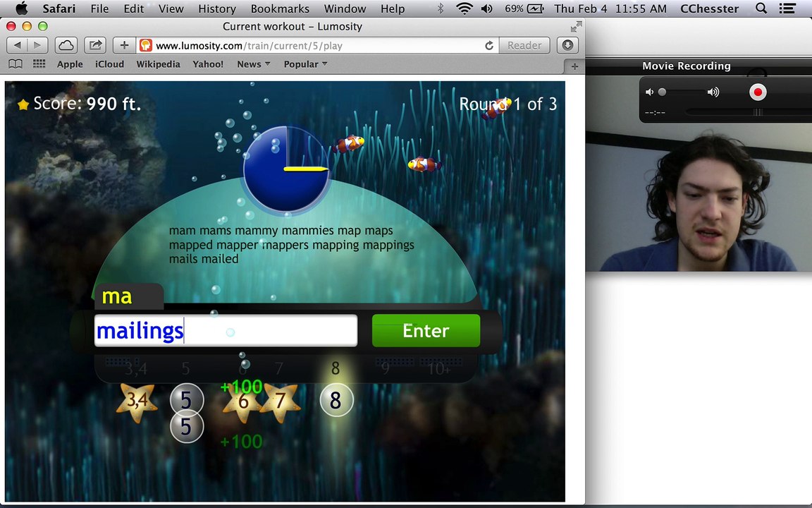Go forward with Safari's forward arrow

tap(38, 45)
